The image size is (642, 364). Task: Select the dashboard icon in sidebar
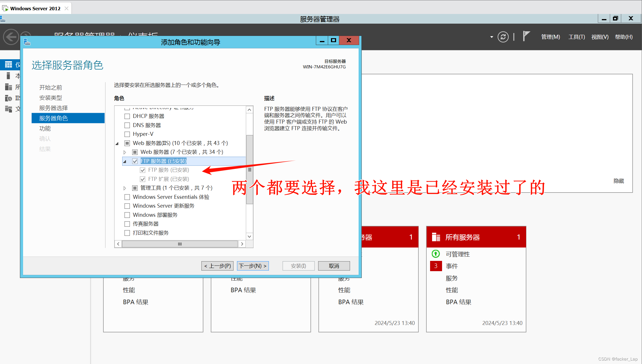pos(9,65)
